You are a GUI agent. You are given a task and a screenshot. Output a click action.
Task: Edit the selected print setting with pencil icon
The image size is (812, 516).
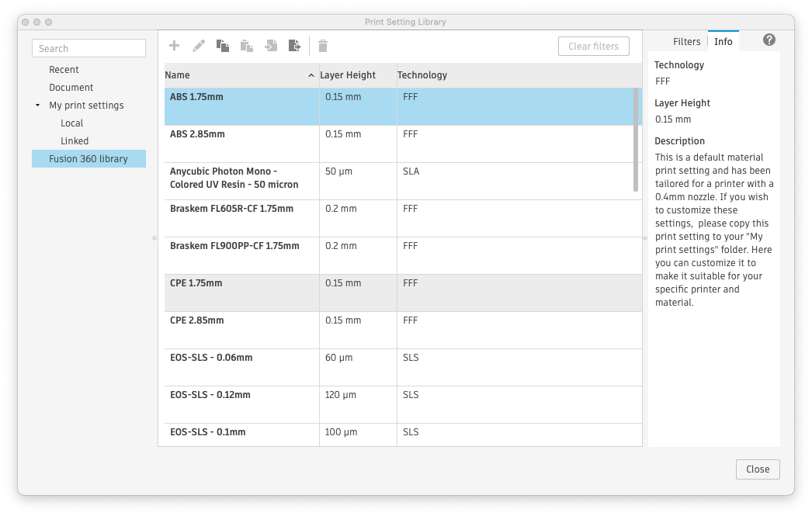(198, 46)
